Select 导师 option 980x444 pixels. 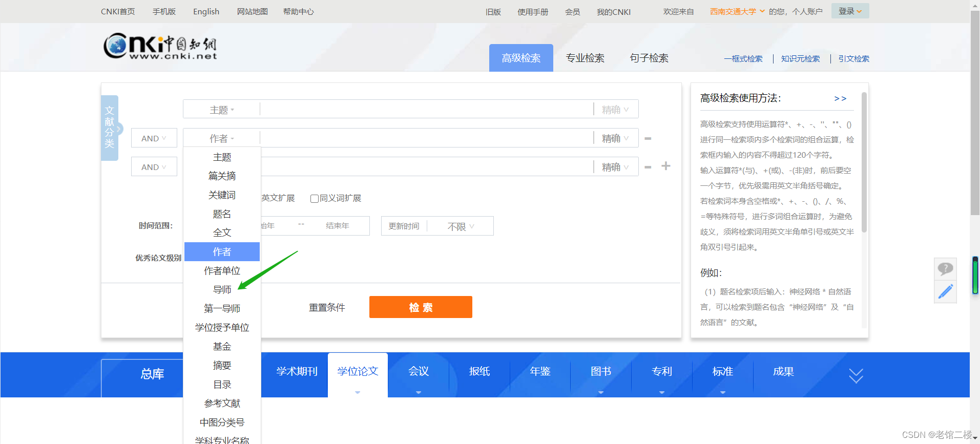(x=222, y=290)
